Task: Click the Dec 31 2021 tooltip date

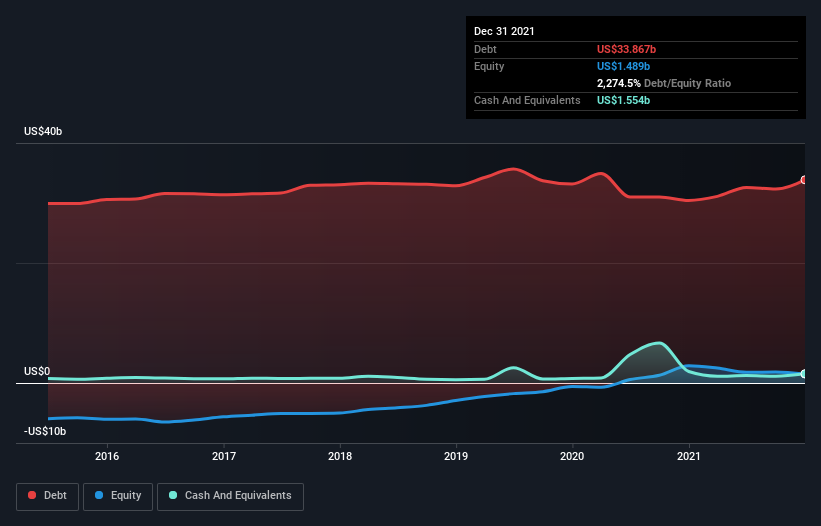Action: (504, 31)
